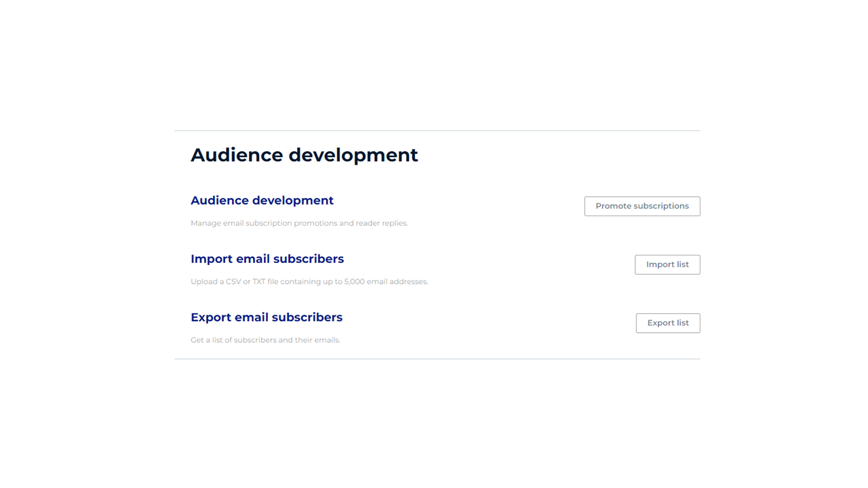The width and height of the screenshot is (868, 488).
Task: Click the blue 'Audience development' section heading
Action: (x=262, y=201)
